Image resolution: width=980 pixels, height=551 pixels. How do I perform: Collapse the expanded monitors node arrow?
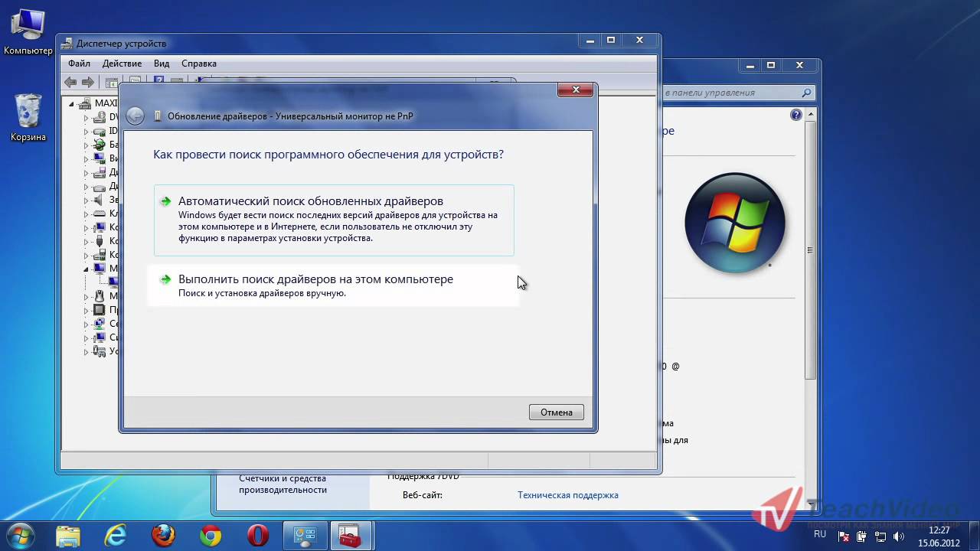87,269
